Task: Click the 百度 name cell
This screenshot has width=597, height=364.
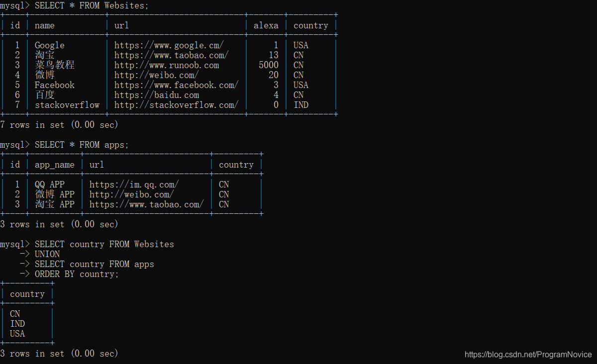Action: (x=45, y=95)
